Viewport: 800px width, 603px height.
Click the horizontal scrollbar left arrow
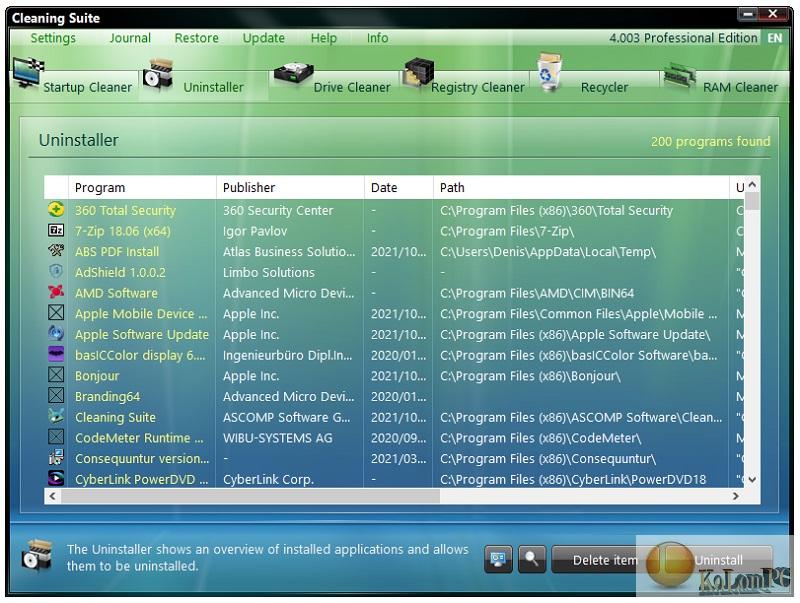pos(52,496)
